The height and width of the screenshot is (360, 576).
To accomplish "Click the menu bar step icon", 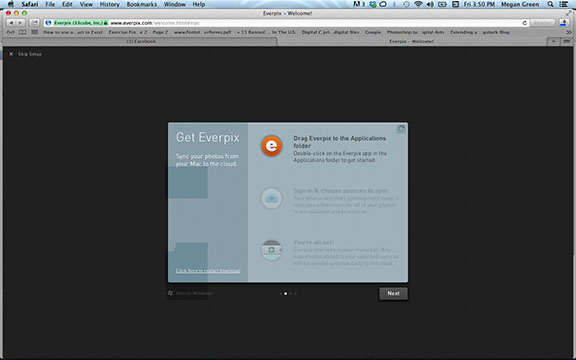I will (x=271, y=250).
